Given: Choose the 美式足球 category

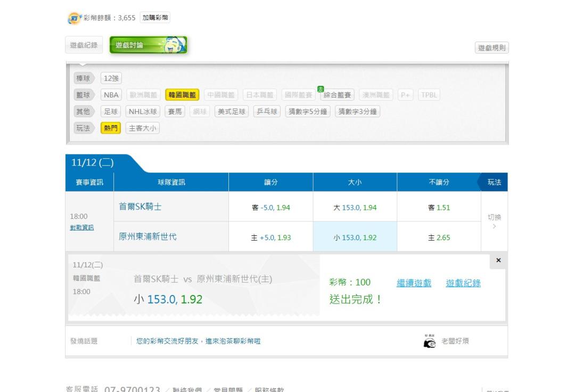Looking at the screenshot, I should pyautogui.click(x=232, y=111).
